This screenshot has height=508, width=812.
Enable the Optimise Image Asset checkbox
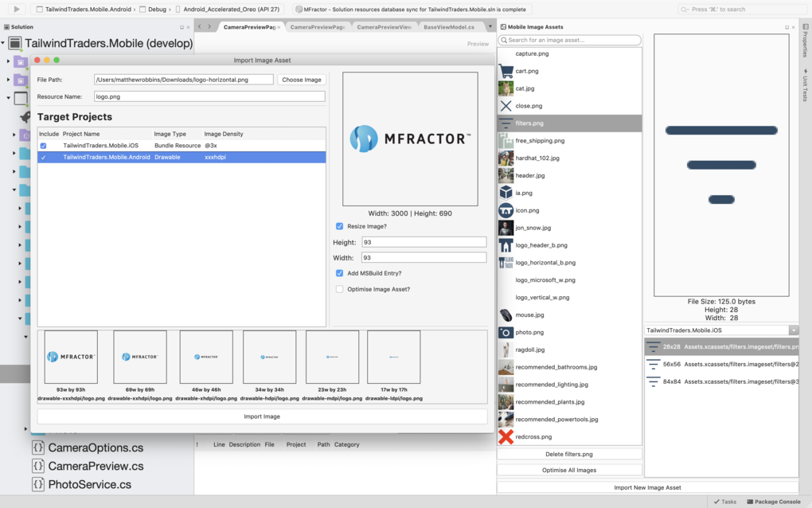(x=339, y=289)
